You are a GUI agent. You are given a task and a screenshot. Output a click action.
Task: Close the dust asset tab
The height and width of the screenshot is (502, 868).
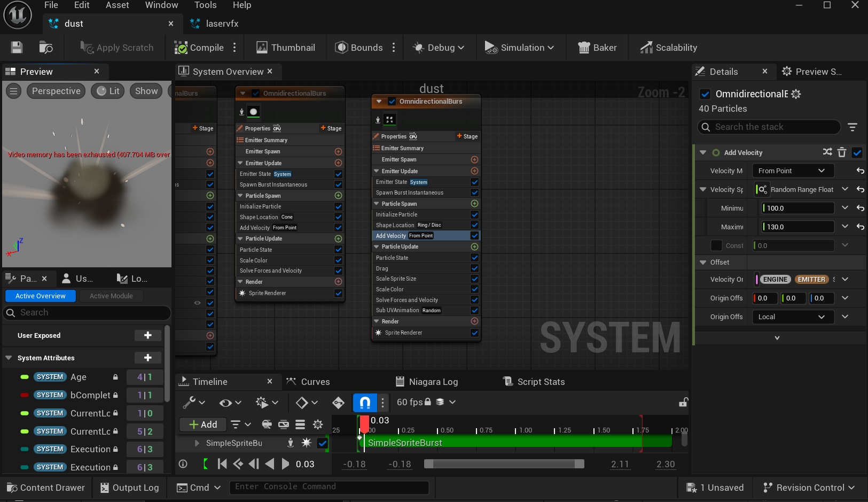tap(171, 24)
